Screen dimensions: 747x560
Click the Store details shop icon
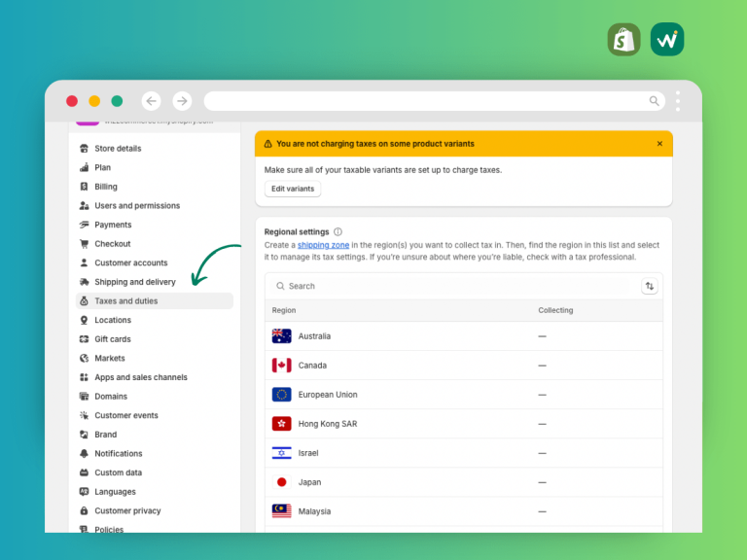tap(84, 149)
